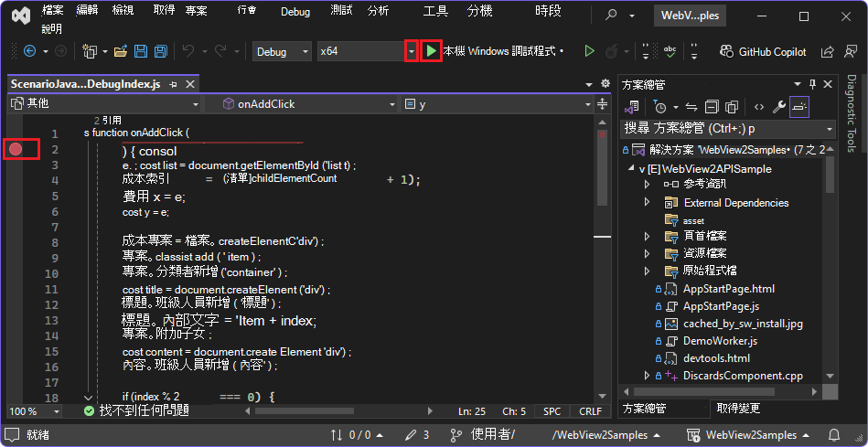Toggle the breakpoint on line 2
Screen dimensions: 868x447
tap(16, 149)
